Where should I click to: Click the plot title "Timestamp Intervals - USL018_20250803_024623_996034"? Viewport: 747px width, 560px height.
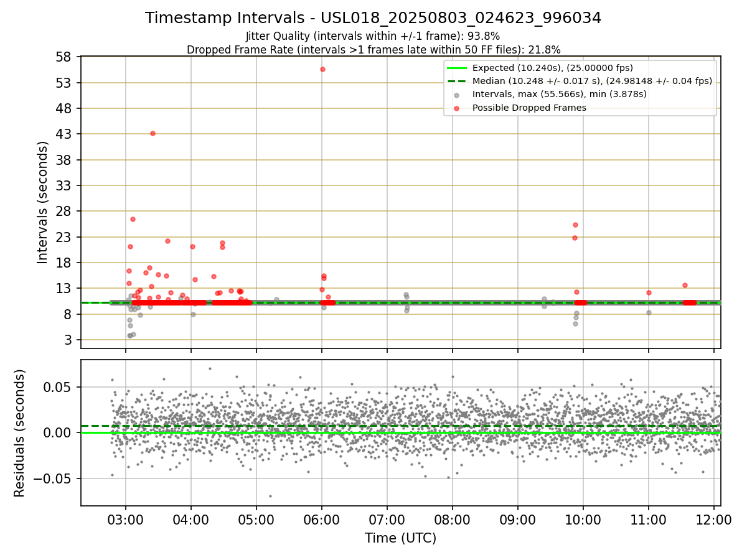(x=374, y=18)
